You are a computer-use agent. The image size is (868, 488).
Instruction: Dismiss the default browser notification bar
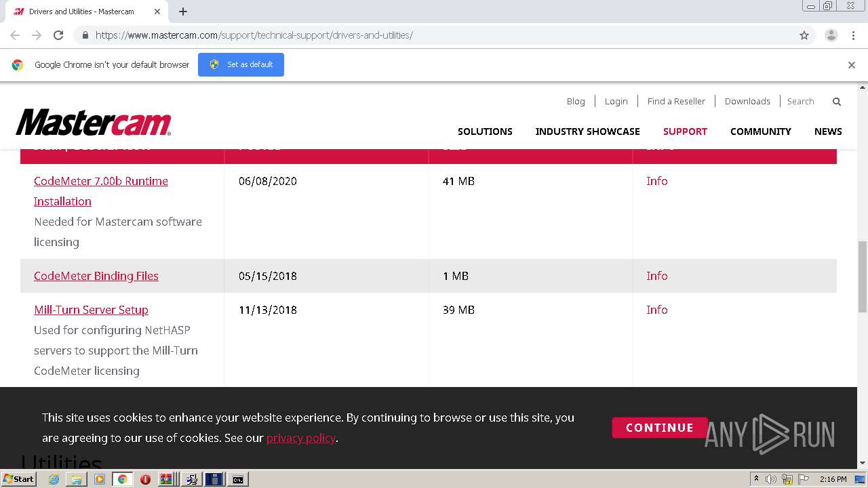[x=852, y=65]
